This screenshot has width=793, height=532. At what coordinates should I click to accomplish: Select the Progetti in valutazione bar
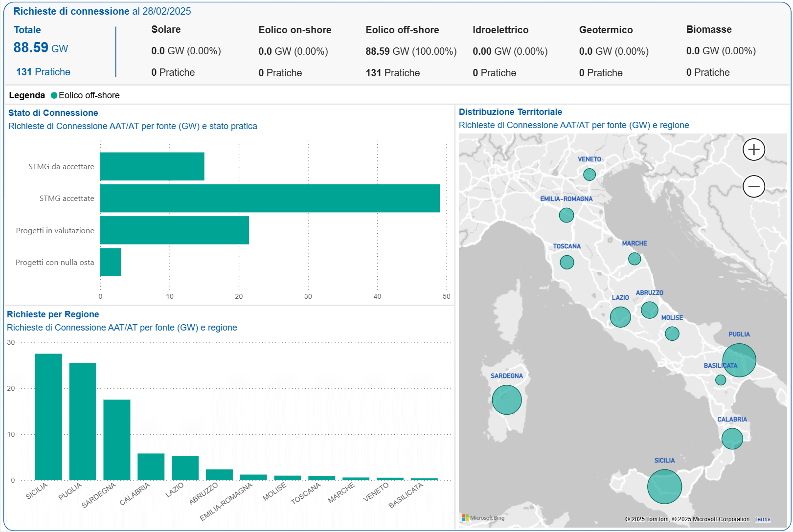coord(174,230)
